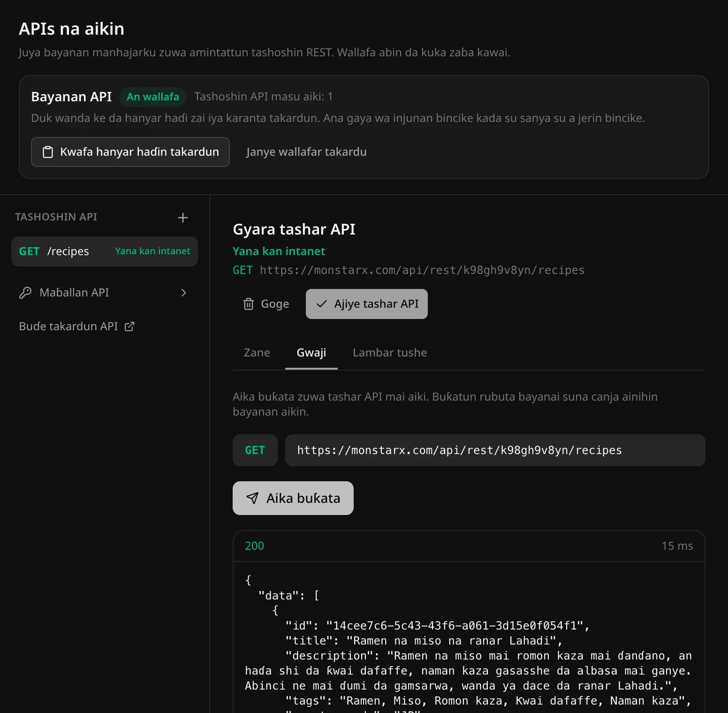The height and width of the screenshot is (713, 728).
Task: Select the GET /recipes endpoint in sidebar
Action: (x=105, y=251)
